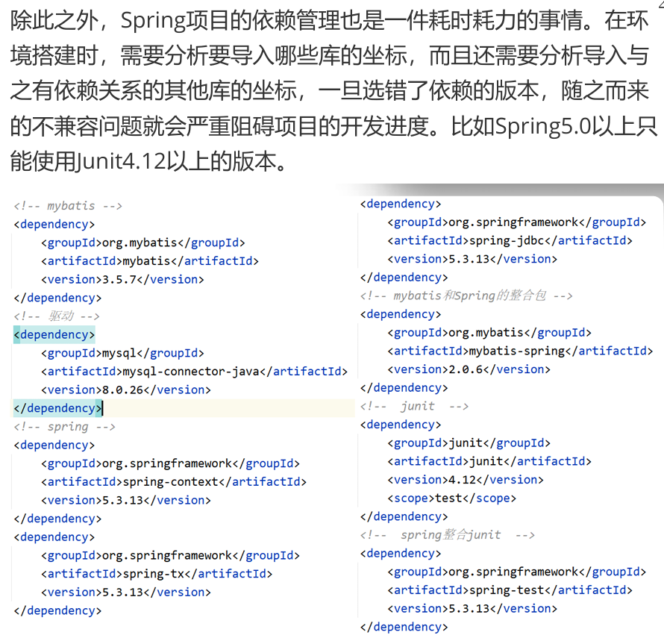Select the groupId "junit" line

pyautogui.click(x=469, y=443)
